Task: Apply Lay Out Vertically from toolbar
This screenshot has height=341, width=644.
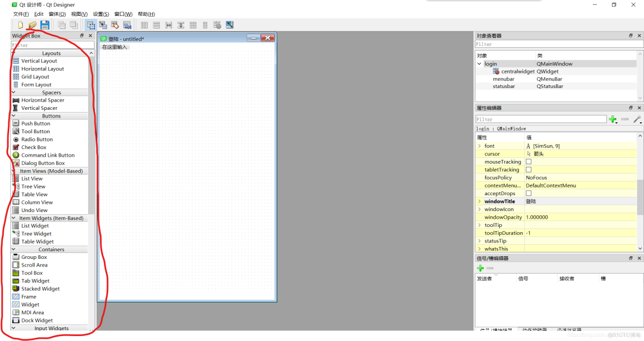Action: (x=157, y=25)
